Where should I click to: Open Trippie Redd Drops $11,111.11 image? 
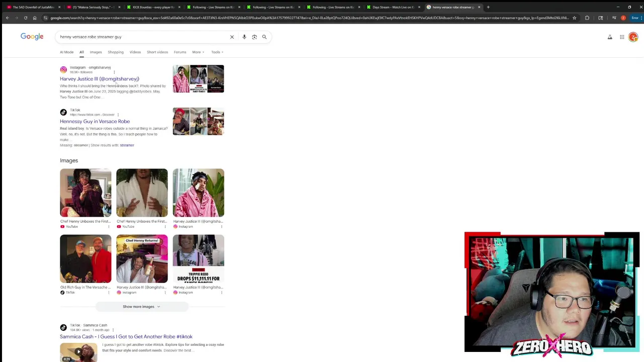coord(198,259)
